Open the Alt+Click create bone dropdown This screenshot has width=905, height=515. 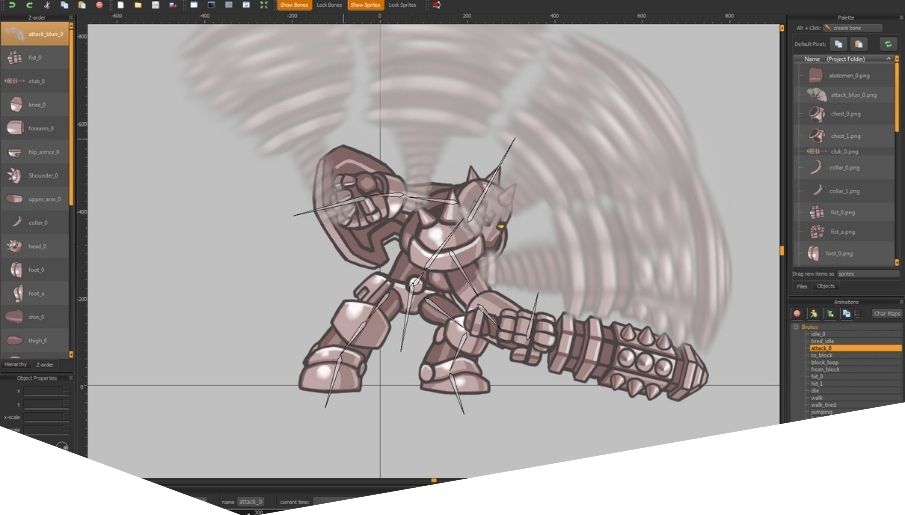pyautogui.click(x=853, y=28)
